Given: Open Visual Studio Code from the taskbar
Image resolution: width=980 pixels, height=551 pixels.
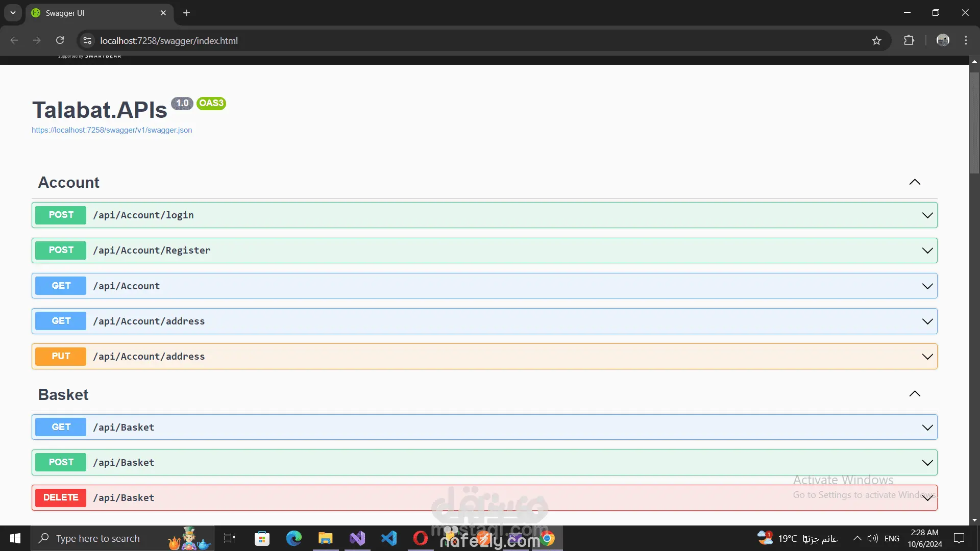Looking at the screenshot, I should (x=389, y=538).
